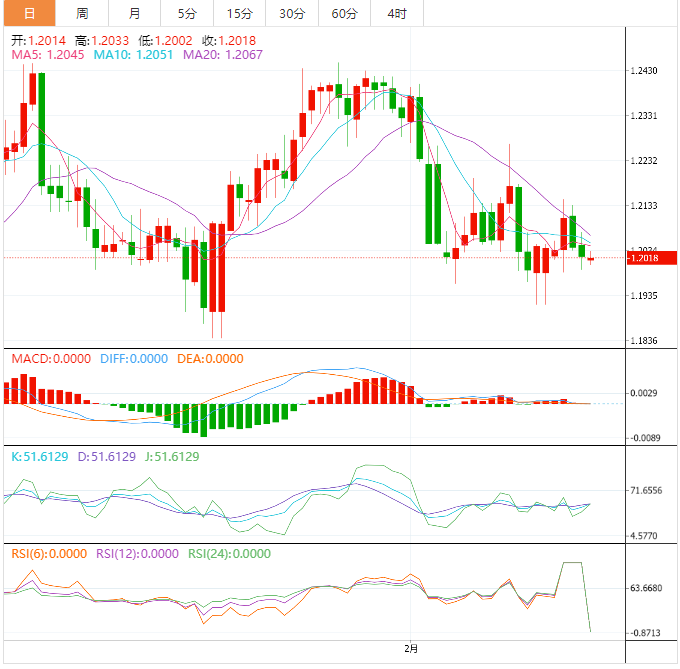Click the 63.6680 RSI axis label

[x=646, y=588]
